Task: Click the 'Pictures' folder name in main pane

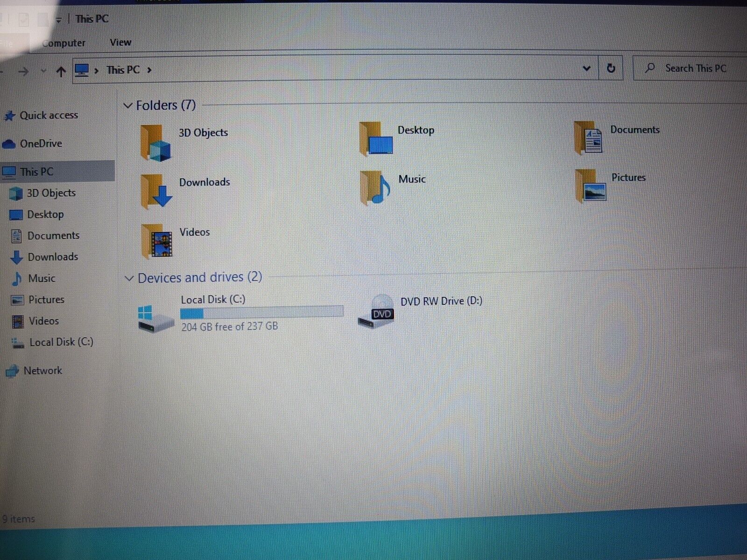Action: click(x=628, y=178)
